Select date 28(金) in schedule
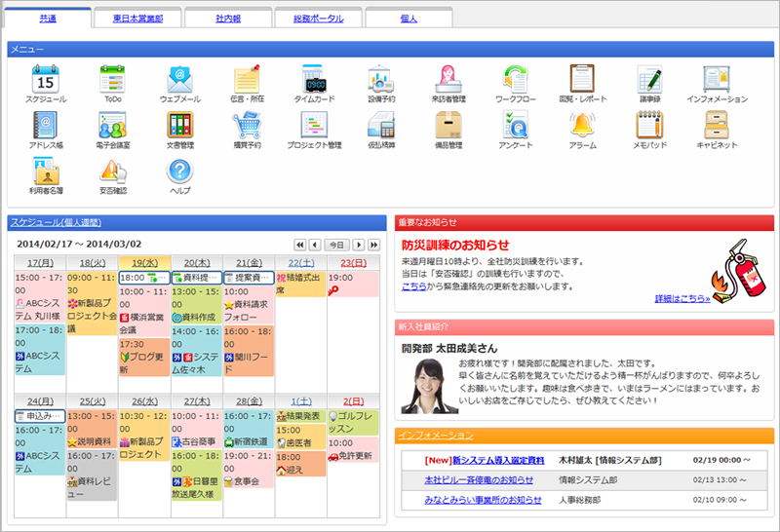Viewport: 780px width, 532px height. [250, 401]
